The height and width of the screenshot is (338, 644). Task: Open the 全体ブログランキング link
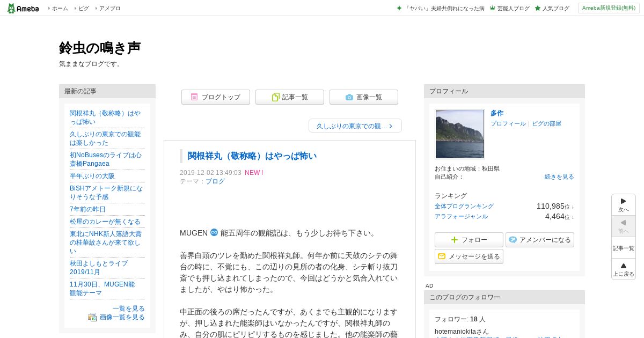[x=464, y=206]
